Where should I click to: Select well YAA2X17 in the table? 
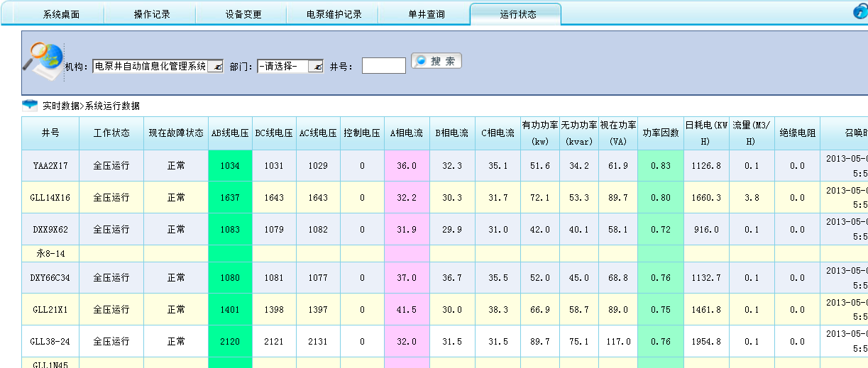(50, 166)
